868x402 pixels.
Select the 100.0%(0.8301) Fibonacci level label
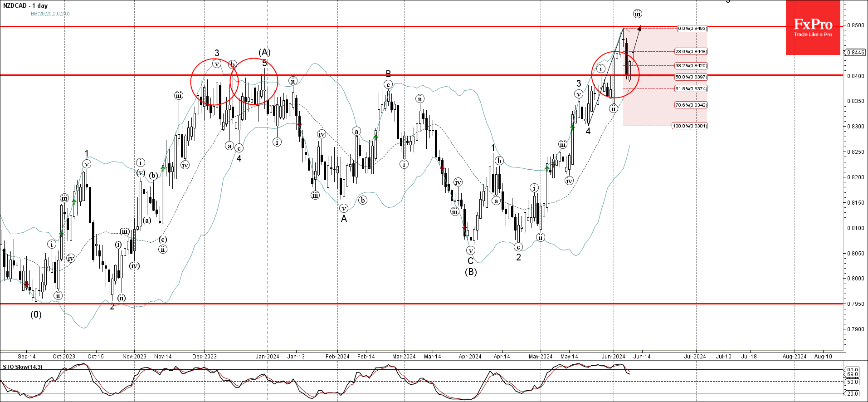690,126
